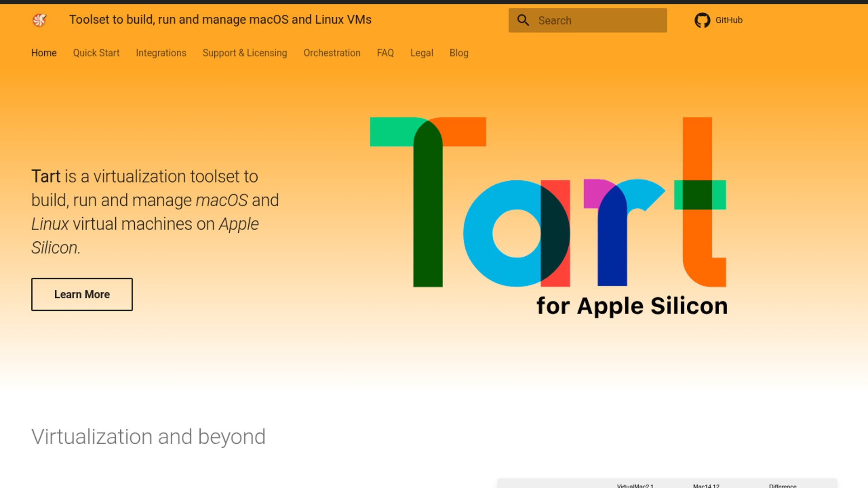
Task: Click the Tart for Apple Silicon artwork
Action: click(x=548, y=217)
